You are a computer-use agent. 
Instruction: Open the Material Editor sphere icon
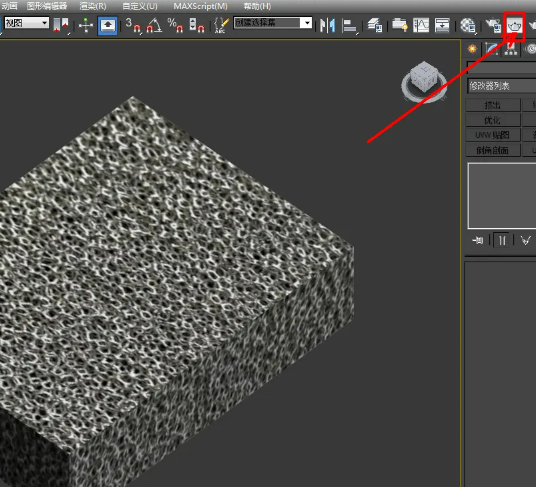coord(468,26)
